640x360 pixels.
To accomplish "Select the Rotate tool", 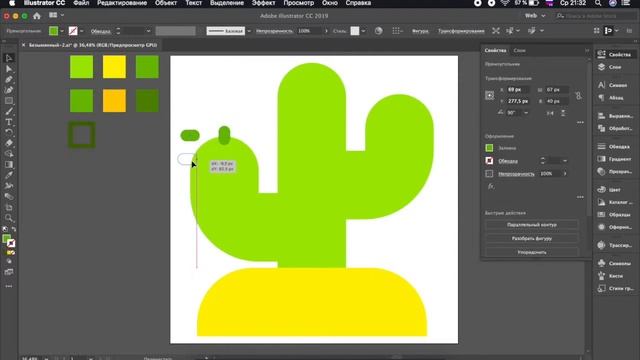I will [x=9, y=132].
